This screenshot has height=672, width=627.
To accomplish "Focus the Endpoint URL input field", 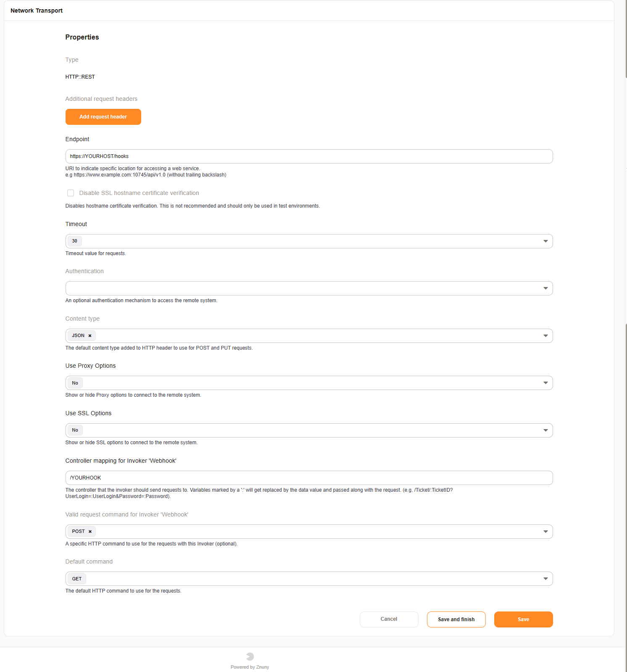I will coord(309,156).
